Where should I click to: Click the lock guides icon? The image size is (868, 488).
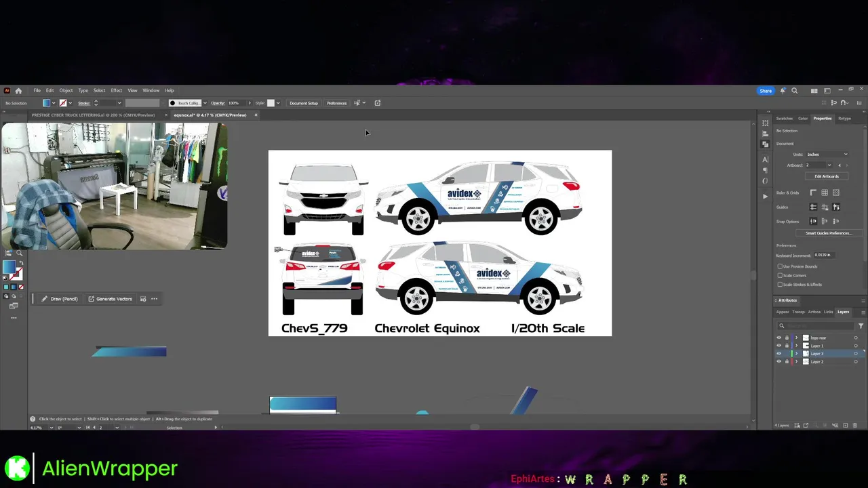(825, 207)
